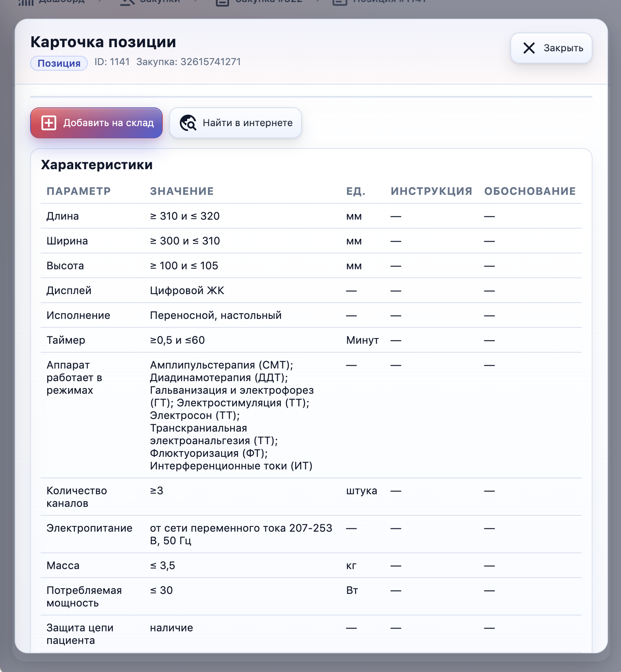Click value '≥ 310 и ≤ 320'
Viewport: 621px width, 672px height.
185,216
